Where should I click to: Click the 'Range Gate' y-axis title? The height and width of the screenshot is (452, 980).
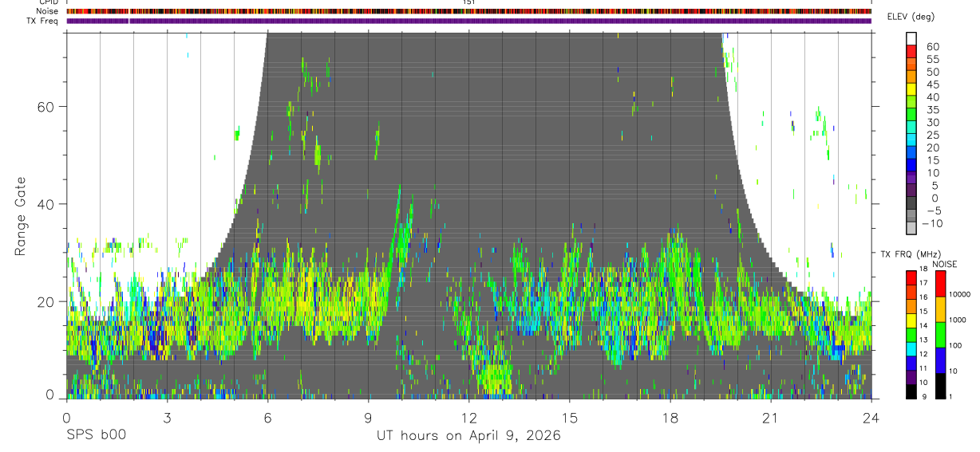pyautogui.click(x=21, y=216)
